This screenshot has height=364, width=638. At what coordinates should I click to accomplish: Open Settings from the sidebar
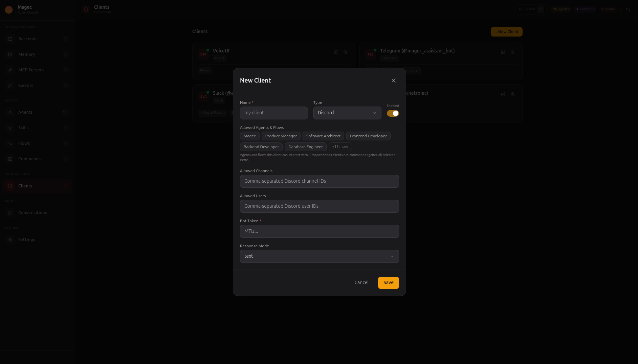click(x=26, y=240)
